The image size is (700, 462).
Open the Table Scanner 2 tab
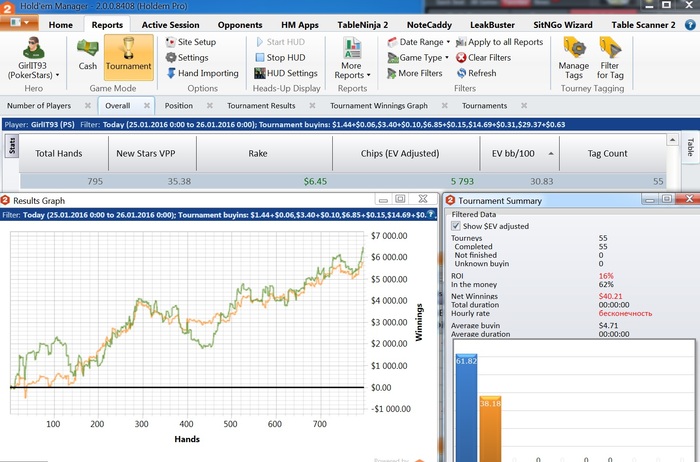coord(643,25)
